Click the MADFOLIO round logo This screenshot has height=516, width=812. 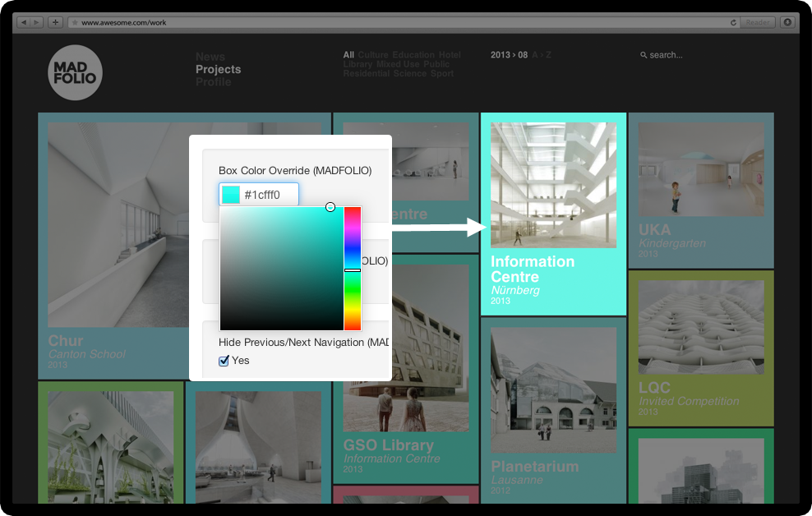75,72
